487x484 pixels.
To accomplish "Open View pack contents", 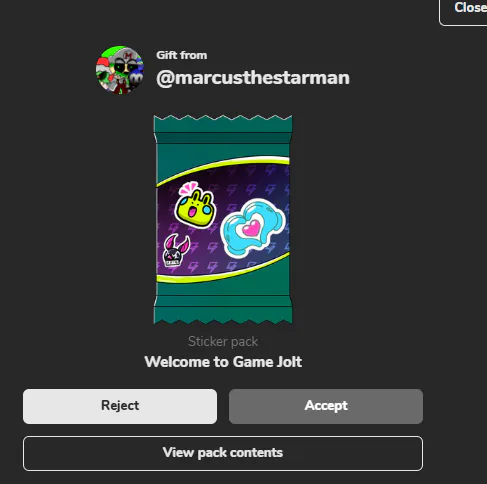I will (x=223, y=453).
